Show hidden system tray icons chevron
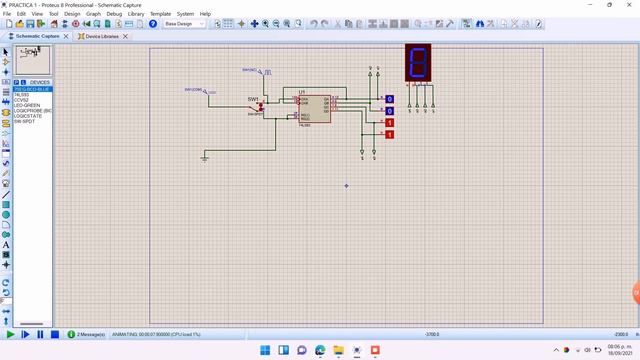 556,350
